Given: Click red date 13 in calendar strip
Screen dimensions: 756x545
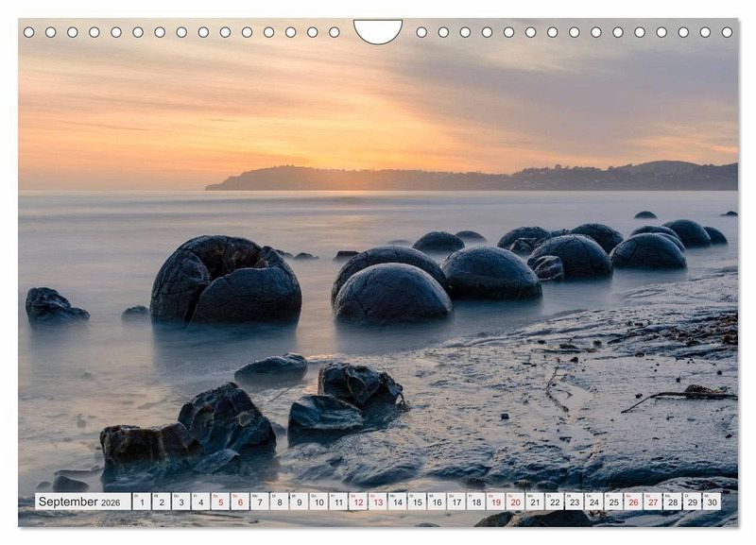Looking at the screenshot, I should point(377,502).
